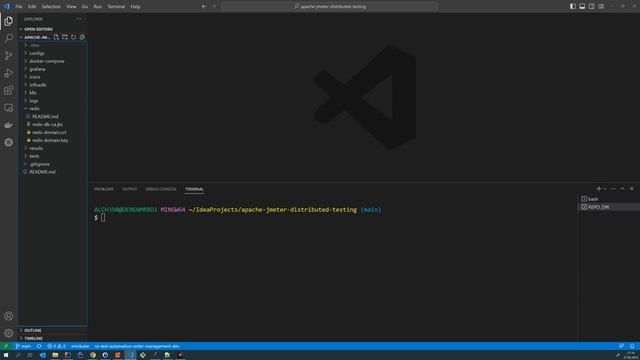Open the Help menu
Viewport: 640px width, 360px height.
[x=136, y=7]
